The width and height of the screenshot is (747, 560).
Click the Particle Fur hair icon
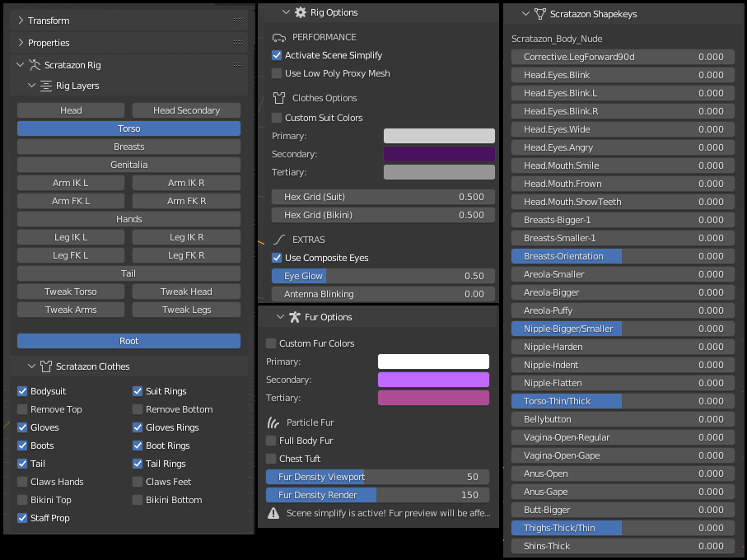pyautogui.click(x=273, y=422)
